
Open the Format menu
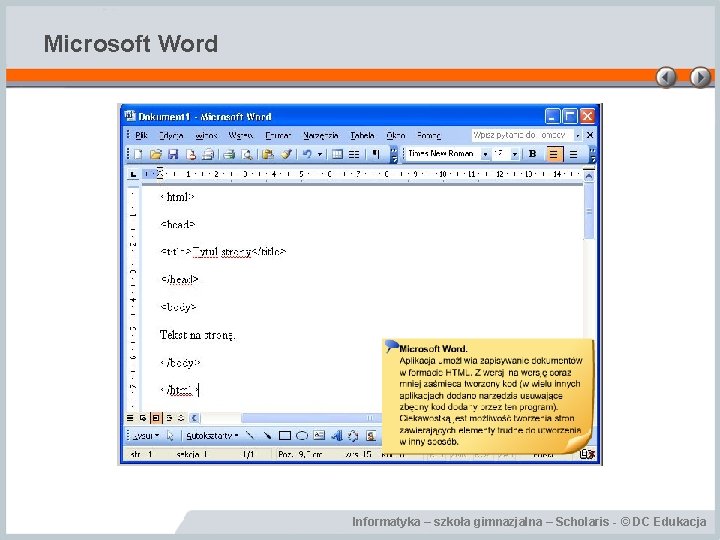[278, 135]
